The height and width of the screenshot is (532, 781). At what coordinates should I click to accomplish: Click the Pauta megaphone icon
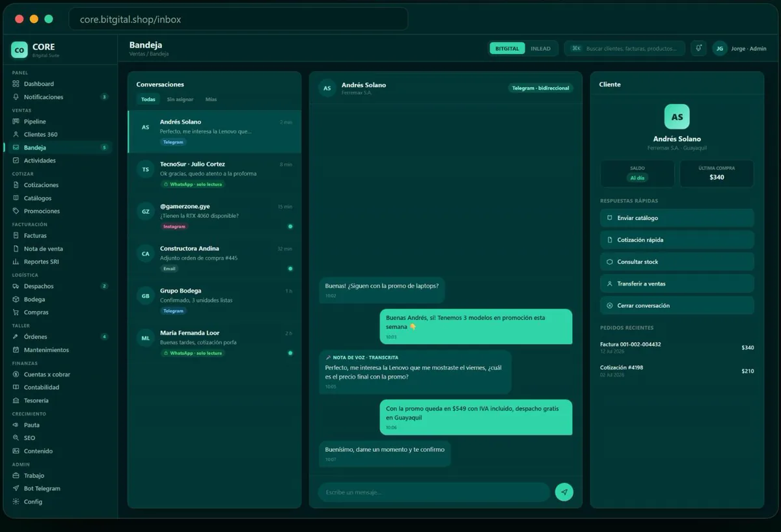pyautogui.click(x=16, y=425)
